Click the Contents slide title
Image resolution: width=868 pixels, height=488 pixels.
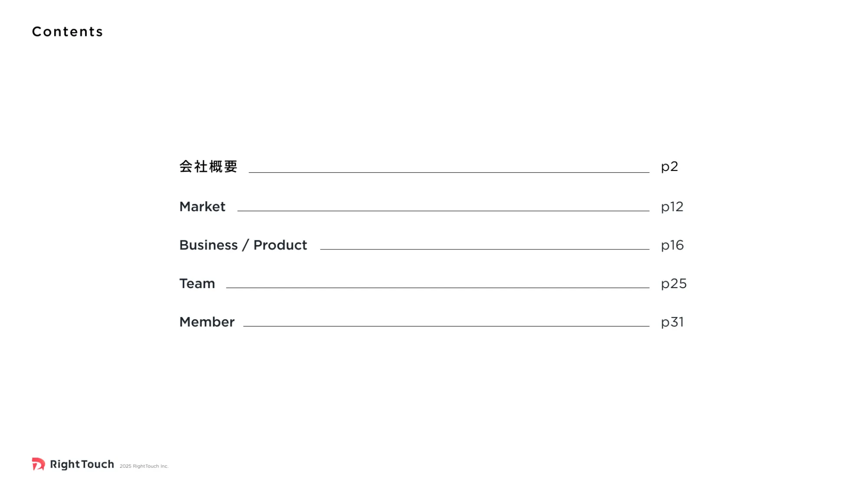pyautogui.click(x=68, y=32)
